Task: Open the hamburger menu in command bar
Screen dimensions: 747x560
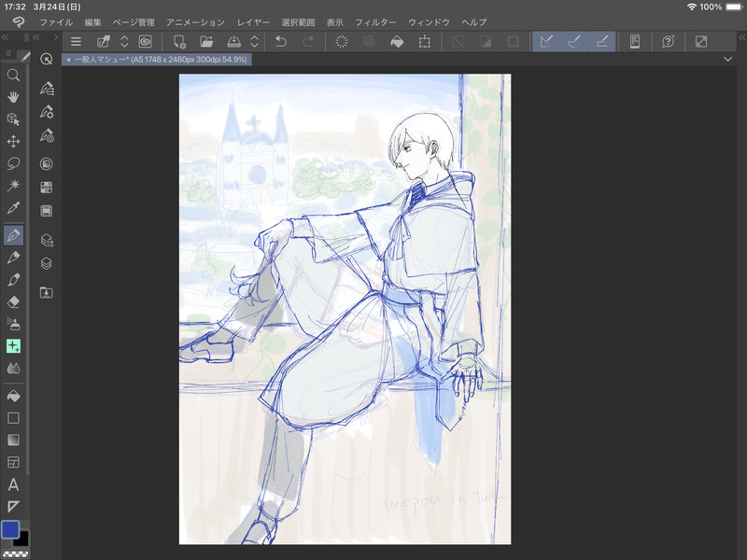Action: coord(76,41)
